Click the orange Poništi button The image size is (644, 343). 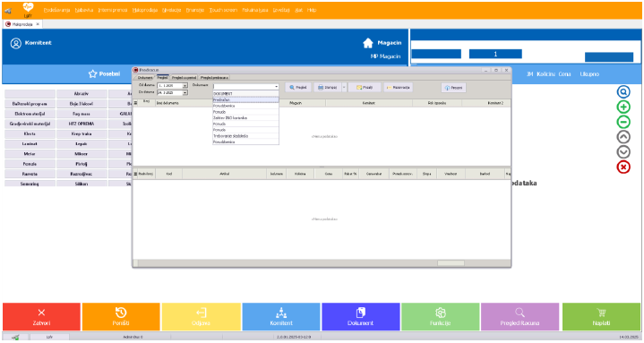coord(121,317)
